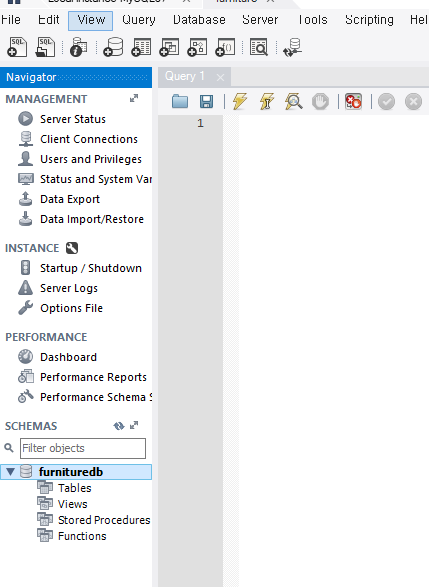This screenshot has width=429, height=587.
Task: Create a new view icon
Action: pos(169,48)
